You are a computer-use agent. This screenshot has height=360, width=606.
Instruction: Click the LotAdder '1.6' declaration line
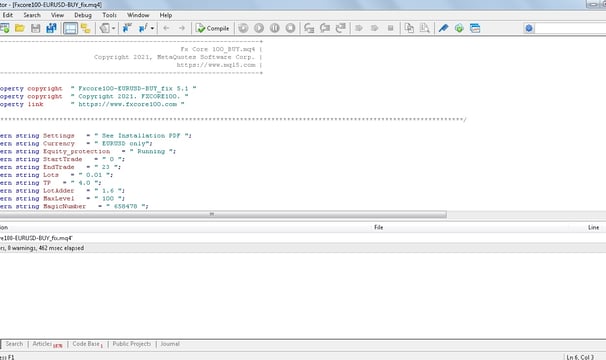[x=62, y=191]
